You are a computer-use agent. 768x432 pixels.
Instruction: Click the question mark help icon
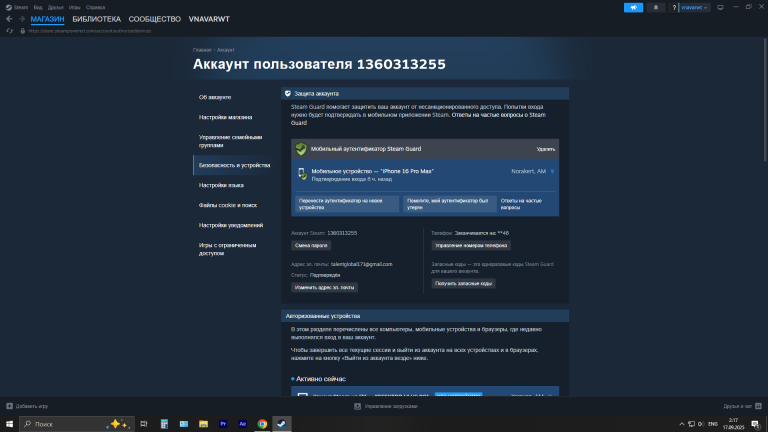674,7
